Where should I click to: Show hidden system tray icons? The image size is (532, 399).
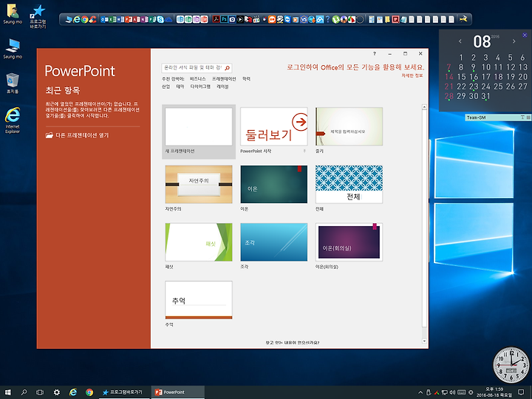[420, 392]
